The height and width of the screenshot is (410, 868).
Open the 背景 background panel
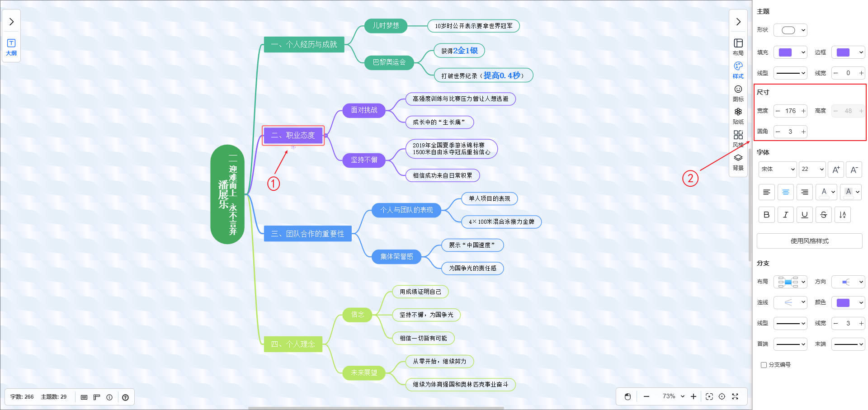coord(738,161)
